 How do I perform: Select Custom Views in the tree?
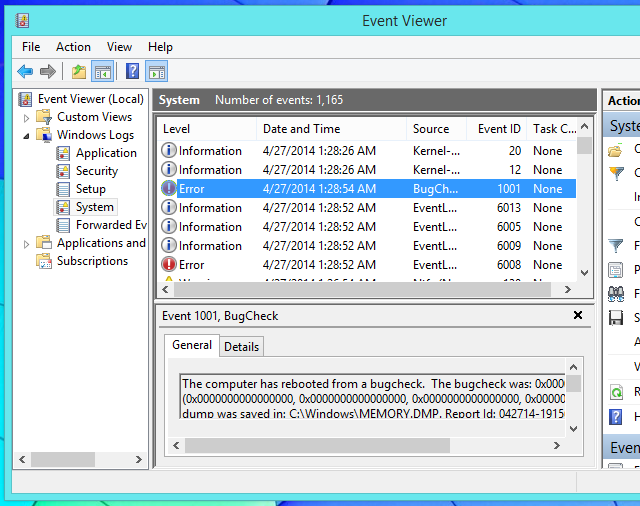pos(94,117)
